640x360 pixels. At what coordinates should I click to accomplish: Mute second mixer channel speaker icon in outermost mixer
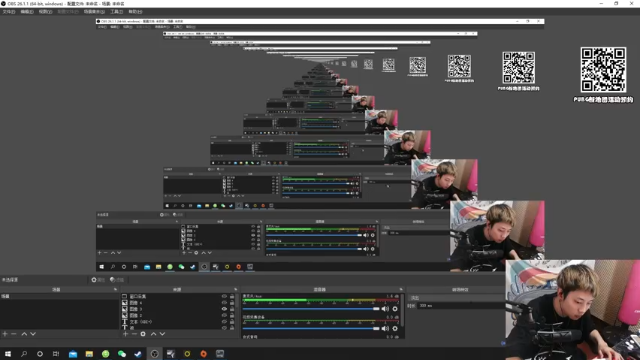coord(385,328)
